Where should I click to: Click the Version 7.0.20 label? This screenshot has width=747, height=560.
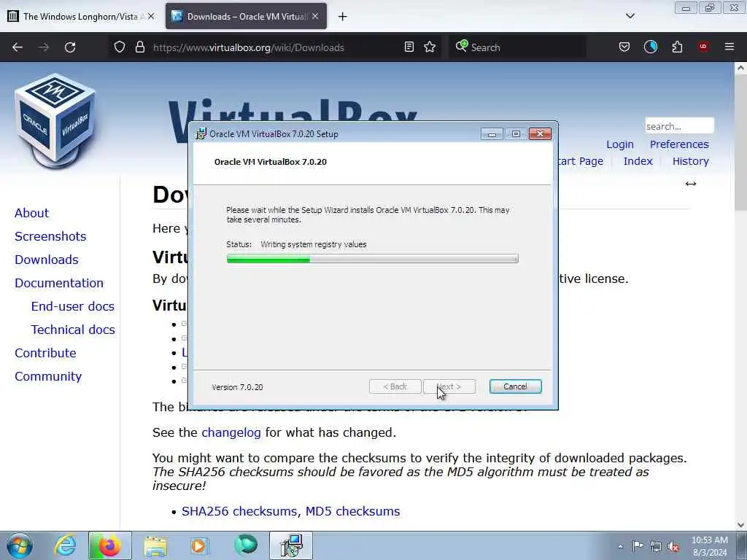pos(237,387)
